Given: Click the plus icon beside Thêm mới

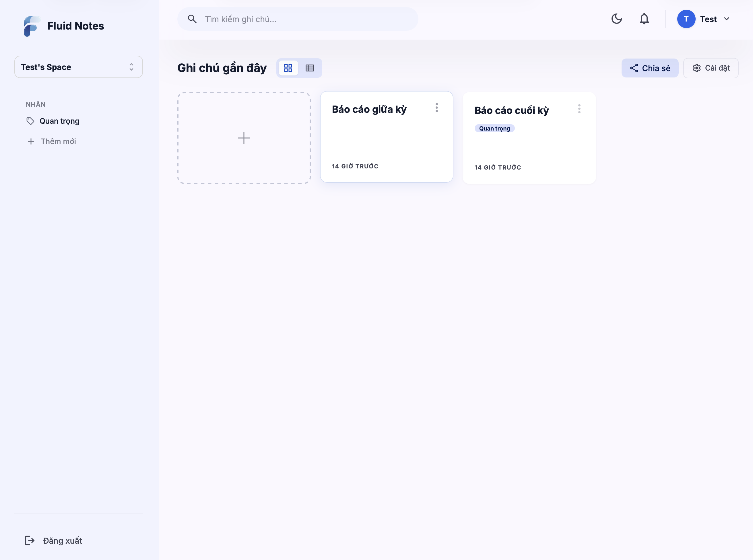Looking at the screenshot, I should click(x=31, y=141).
